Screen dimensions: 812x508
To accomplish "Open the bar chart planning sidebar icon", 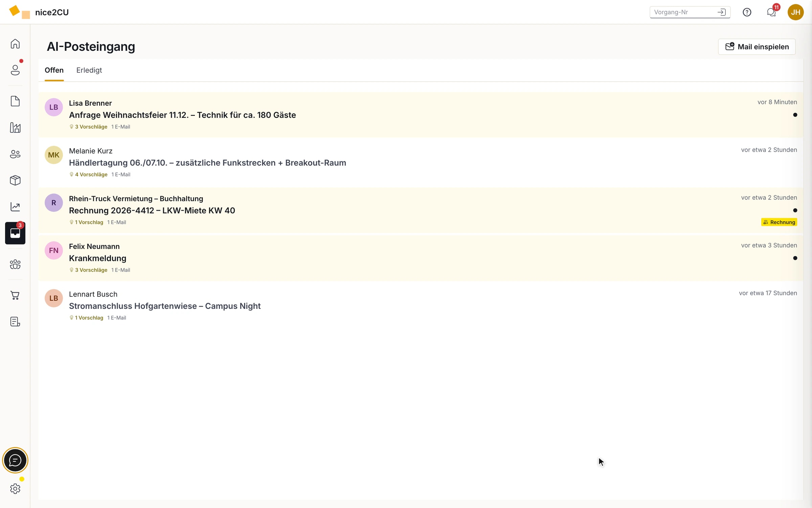I will click(x=15, y=128).
